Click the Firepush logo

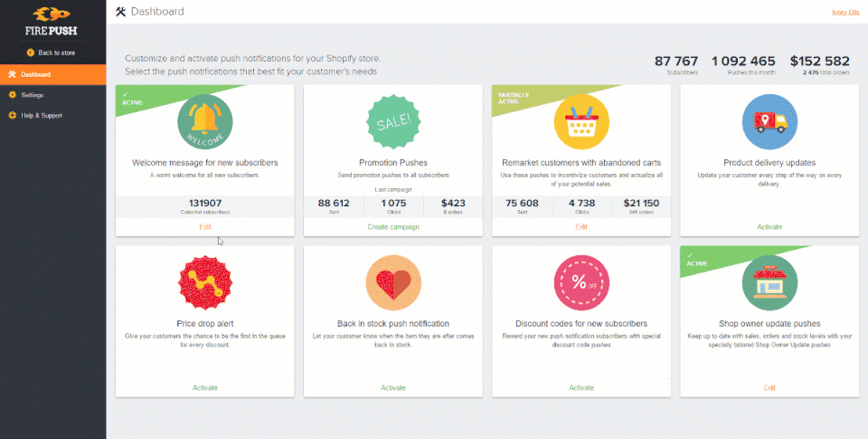pos(52,22)
